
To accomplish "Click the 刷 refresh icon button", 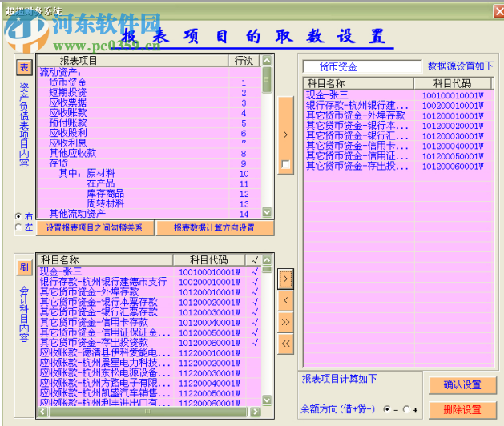I will point(24,267).
